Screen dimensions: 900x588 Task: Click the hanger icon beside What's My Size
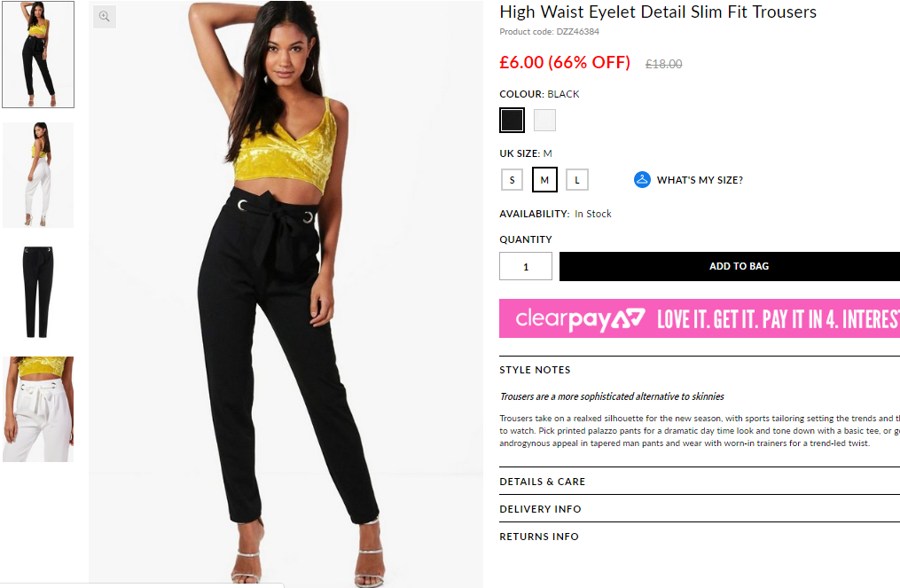(x=642, y=180)
